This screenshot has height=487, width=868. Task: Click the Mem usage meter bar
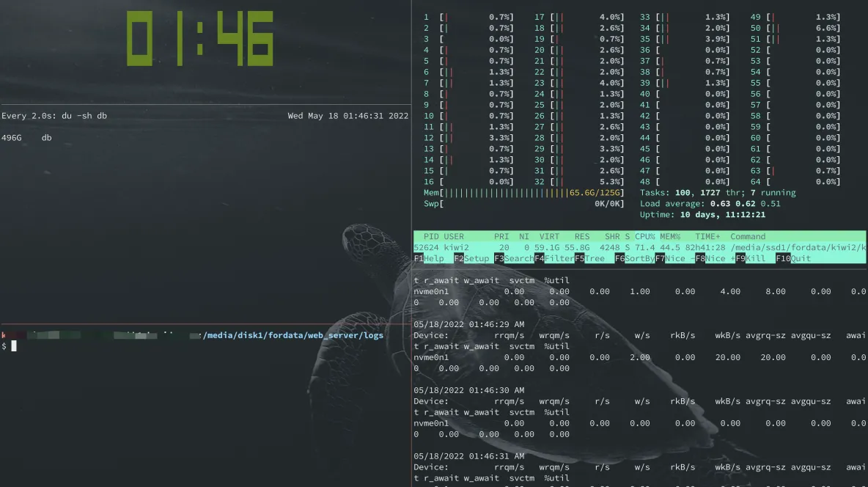[523, 193]
